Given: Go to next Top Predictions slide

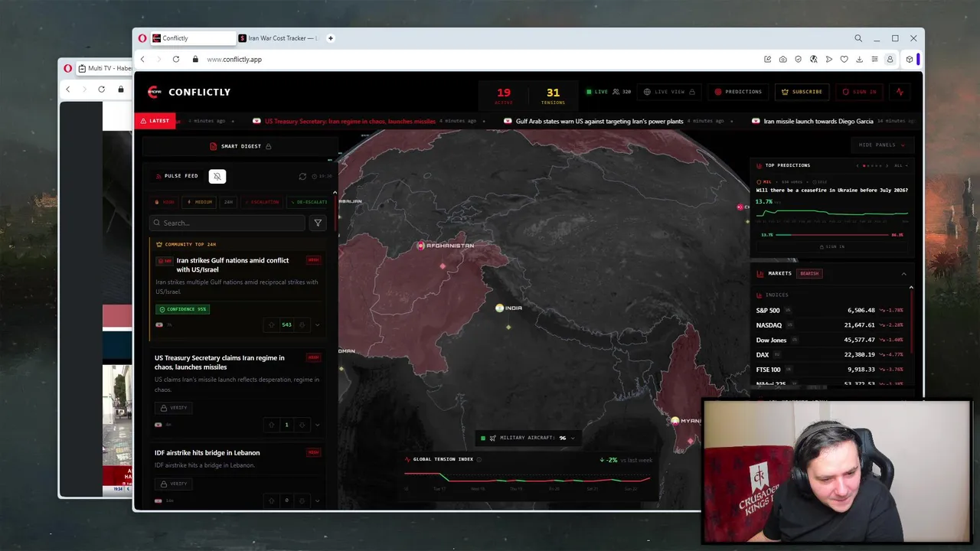Looking at the screenshot, I should [x=889, y=165].
